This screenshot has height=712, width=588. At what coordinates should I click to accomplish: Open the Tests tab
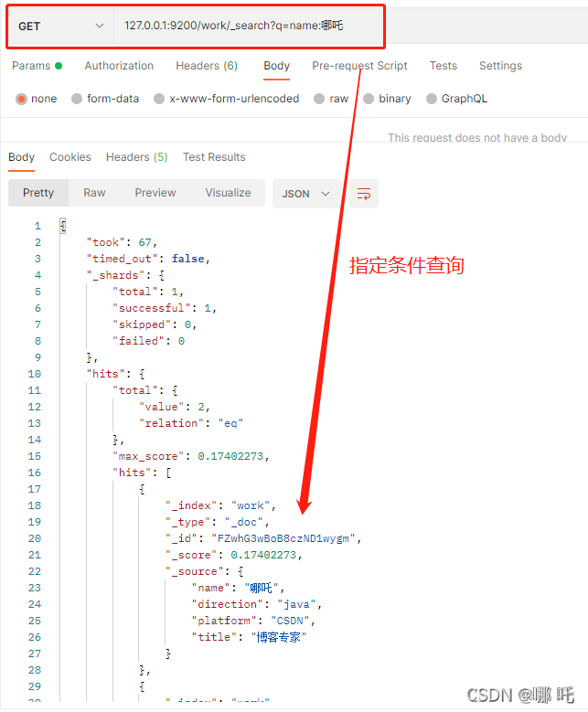pyautogui.click(x=443, y=66)
